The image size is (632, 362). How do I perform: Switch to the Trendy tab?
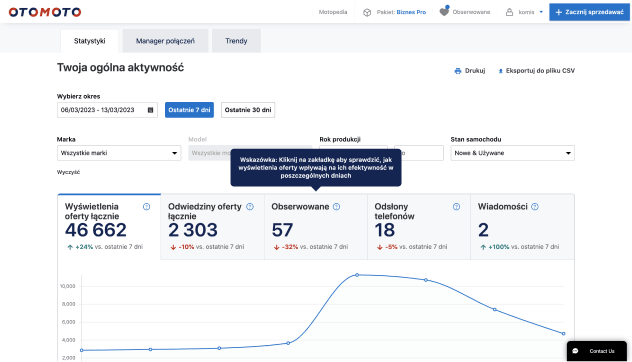coord(236,41)
